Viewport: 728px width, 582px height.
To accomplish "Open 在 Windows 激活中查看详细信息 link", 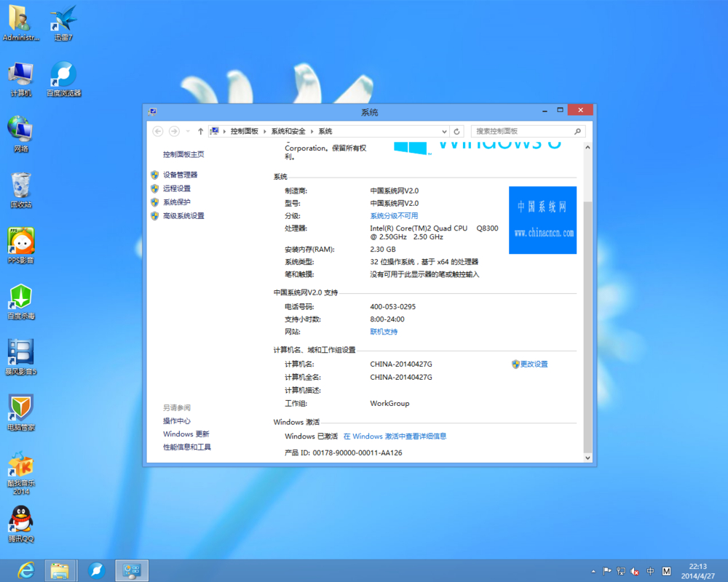I will [x=395, y=436].
